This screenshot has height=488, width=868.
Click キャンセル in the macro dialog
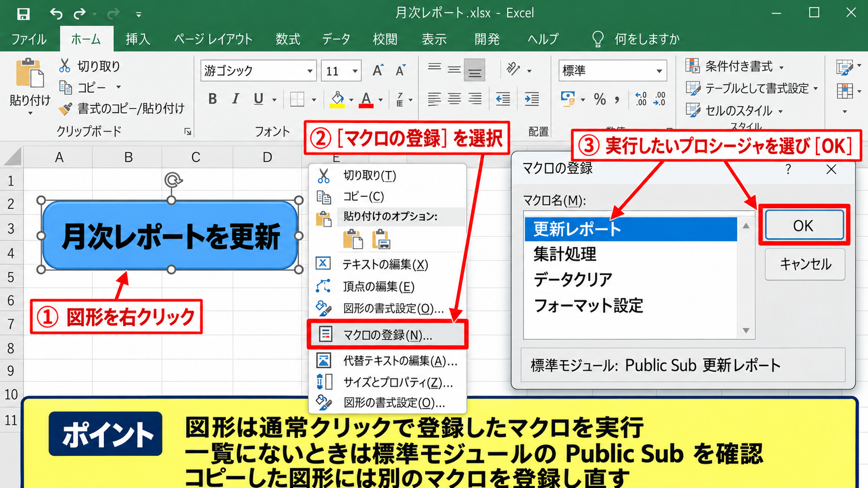pyautogui.click(x=805, y=264)
